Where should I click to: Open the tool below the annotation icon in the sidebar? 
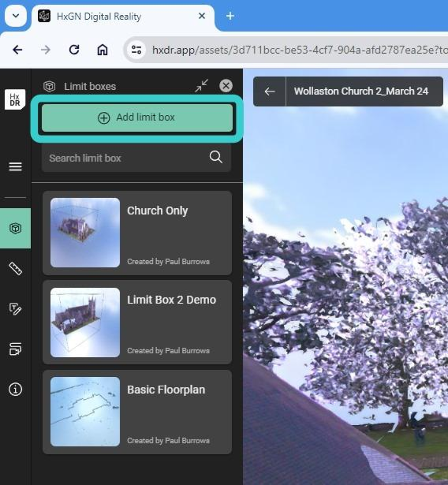[x=15, y=349]
